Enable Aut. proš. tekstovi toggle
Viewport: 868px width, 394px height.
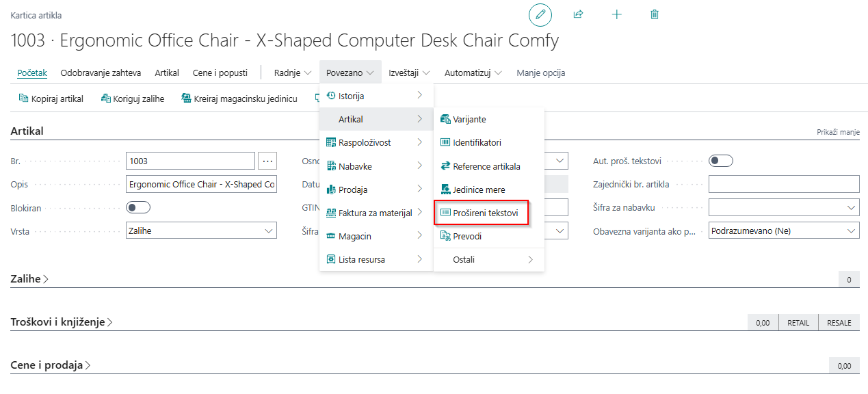point(720,161)
